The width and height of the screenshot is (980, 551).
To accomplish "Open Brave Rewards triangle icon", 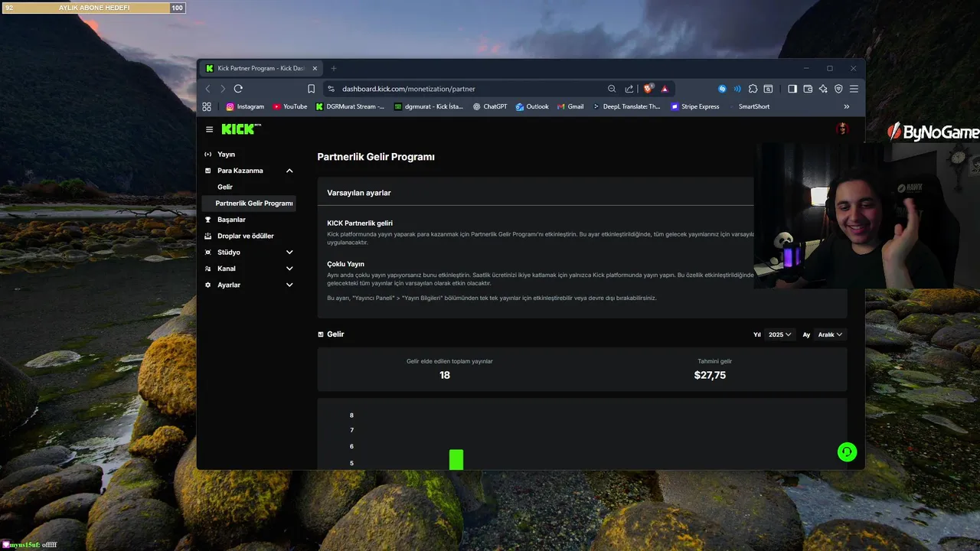I will 665,89.
